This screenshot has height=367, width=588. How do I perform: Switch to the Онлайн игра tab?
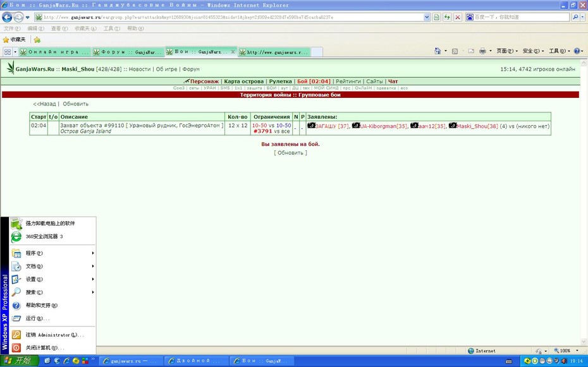tap(55, 52)
